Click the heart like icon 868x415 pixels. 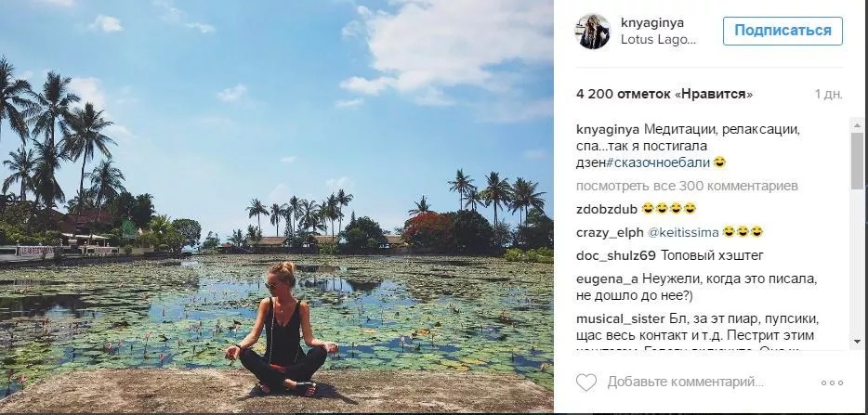(x=585, y=383)
